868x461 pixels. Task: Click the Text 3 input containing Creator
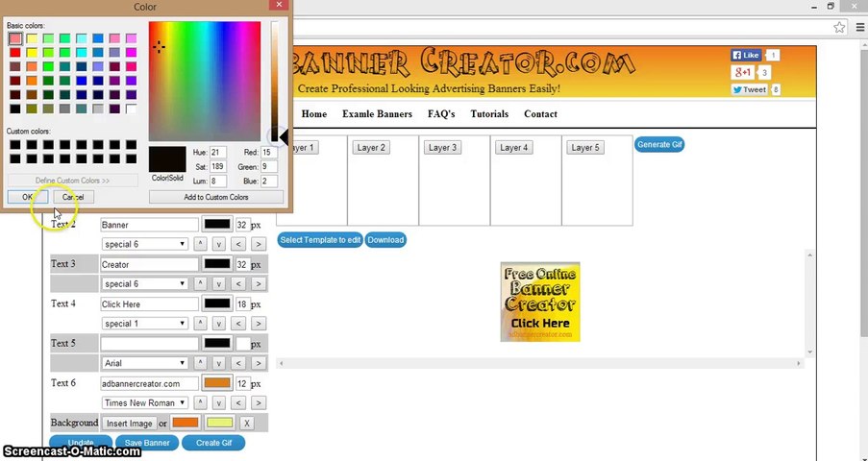pyautogui.click(x=149, y=264)
